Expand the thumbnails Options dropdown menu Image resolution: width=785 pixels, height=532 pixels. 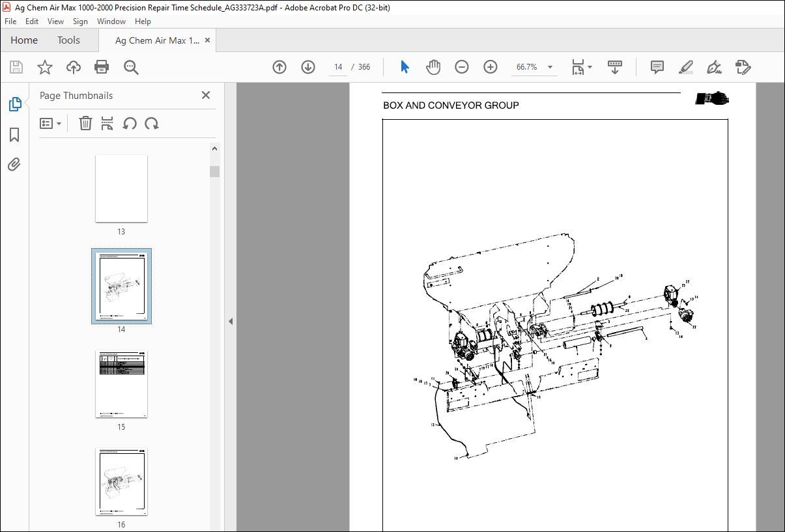point(50,123)
